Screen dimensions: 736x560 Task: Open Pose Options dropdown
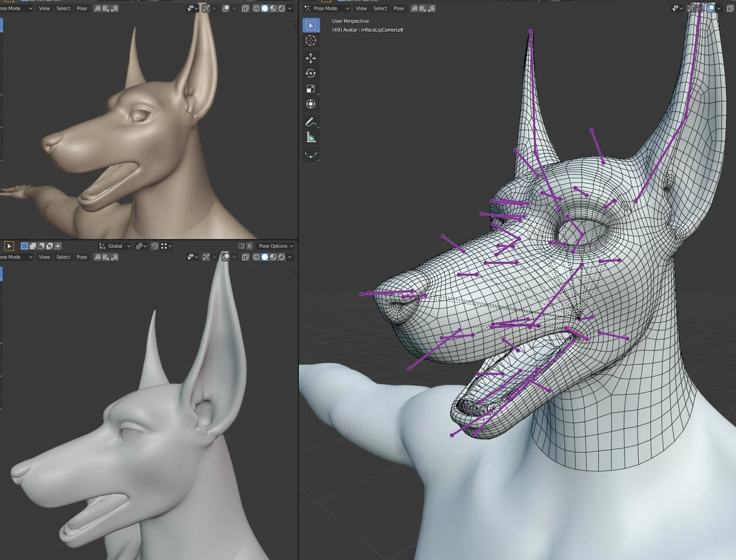pos(276,246)
